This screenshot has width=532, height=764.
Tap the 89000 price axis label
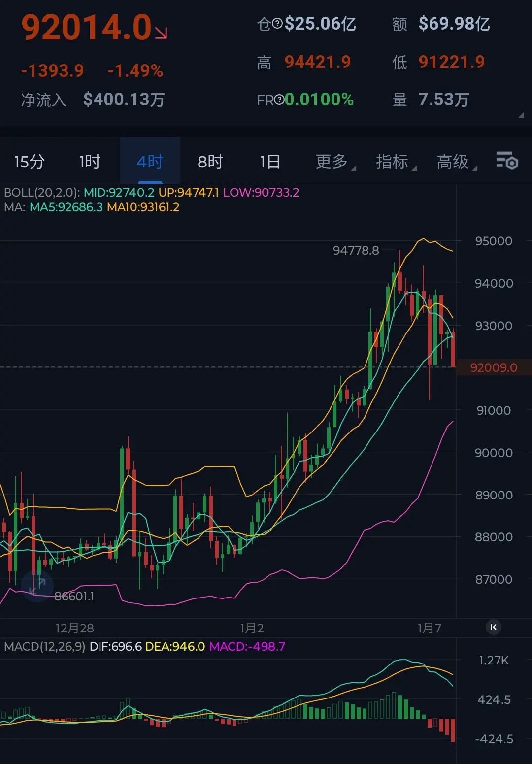coord(494,495)
